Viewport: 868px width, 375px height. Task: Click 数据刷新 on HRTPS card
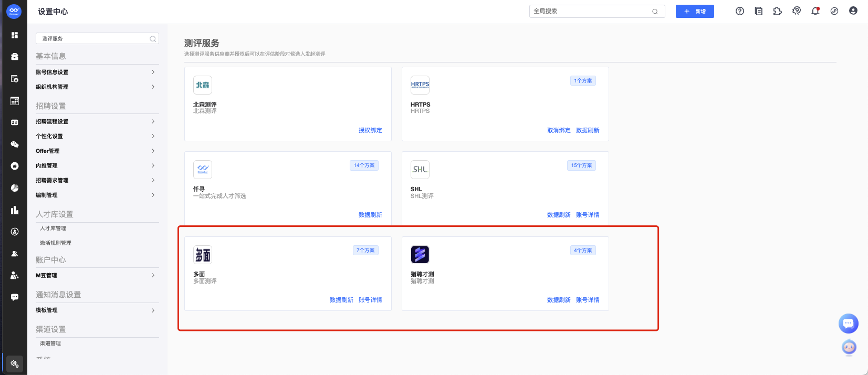coord(588,130)
